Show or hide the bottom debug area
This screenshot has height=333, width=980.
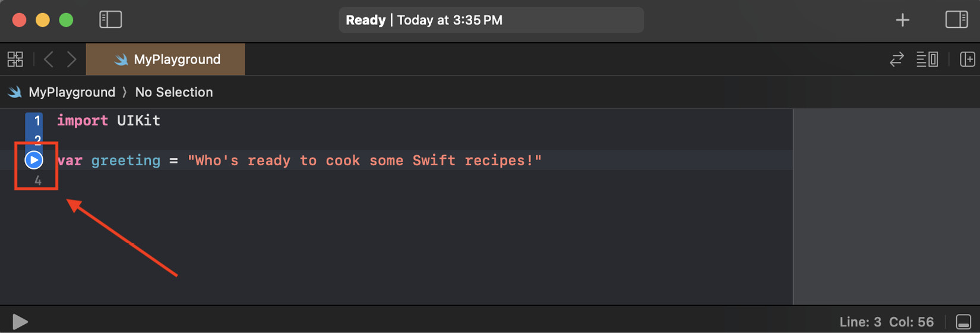point(963,322)
